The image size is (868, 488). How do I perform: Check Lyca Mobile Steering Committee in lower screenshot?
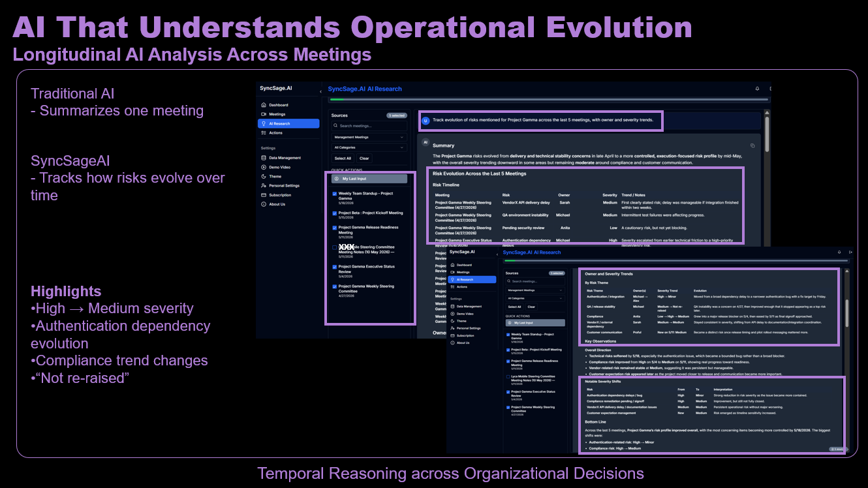point(508,376)
